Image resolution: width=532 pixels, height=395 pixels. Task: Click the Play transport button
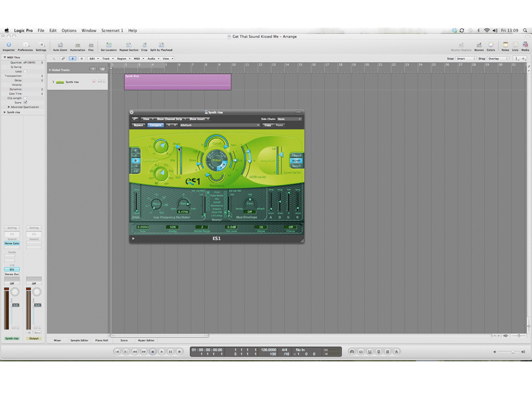tap(161, 352)
